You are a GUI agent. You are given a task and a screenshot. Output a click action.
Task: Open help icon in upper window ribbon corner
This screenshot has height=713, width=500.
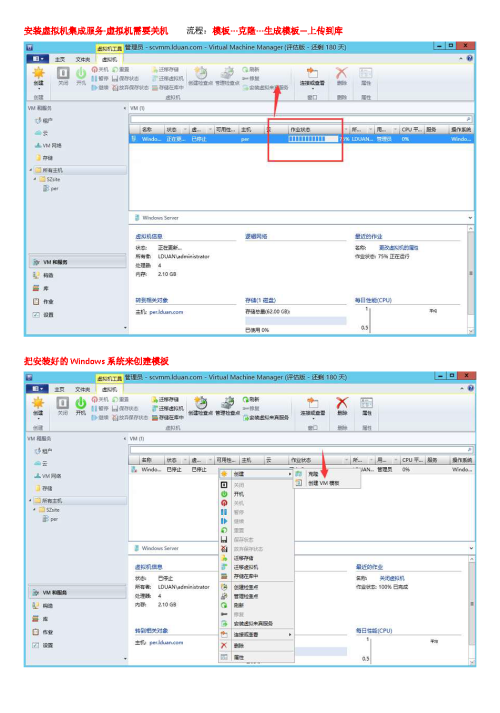click(x=470, y=59)
